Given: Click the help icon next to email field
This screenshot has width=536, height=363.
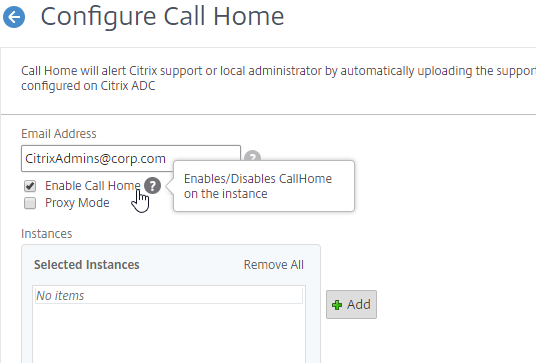Looking at the screenshot, I should (253, 156).
